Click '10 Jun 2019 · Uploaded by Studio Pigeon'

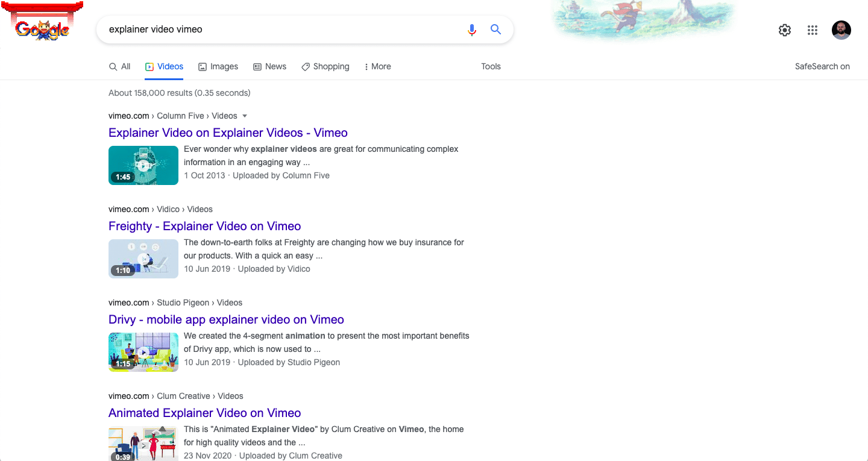(x=262, y=362)
